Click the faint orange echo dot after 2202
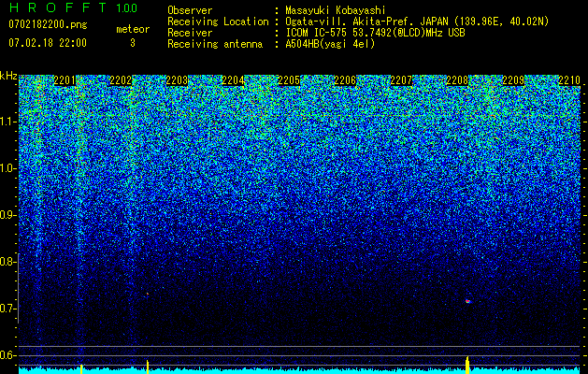Screen dimensions: 588x374 pyautogui.click(x=148, y=294)
